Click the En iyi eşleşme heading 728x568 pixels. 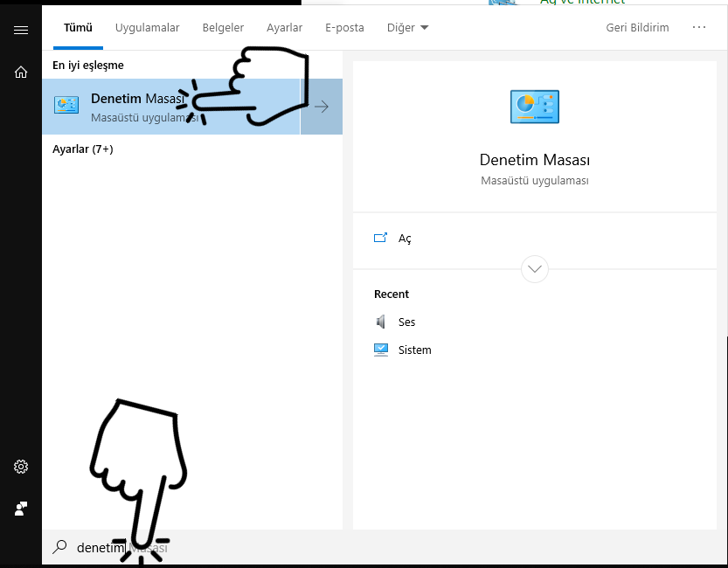[87, 65]
